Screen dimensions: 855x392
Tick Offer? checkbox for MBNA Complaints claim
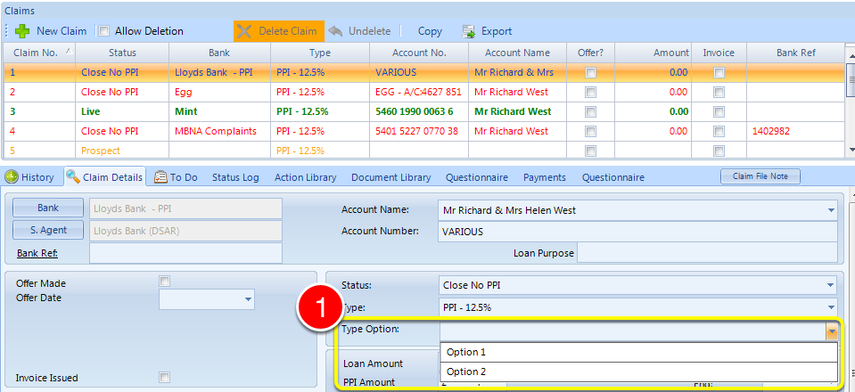[x=590, y=131]
